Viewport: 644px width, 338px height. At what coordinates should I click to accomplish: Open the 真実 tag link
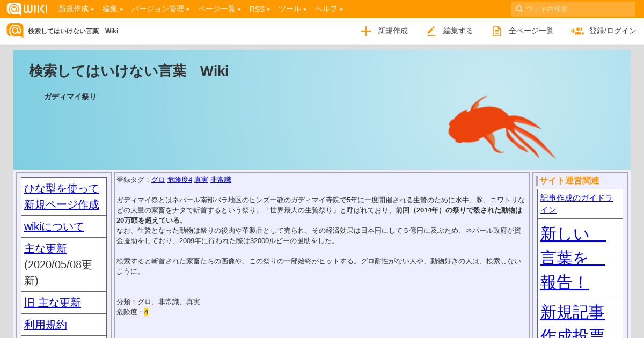(x=201, y=180)
